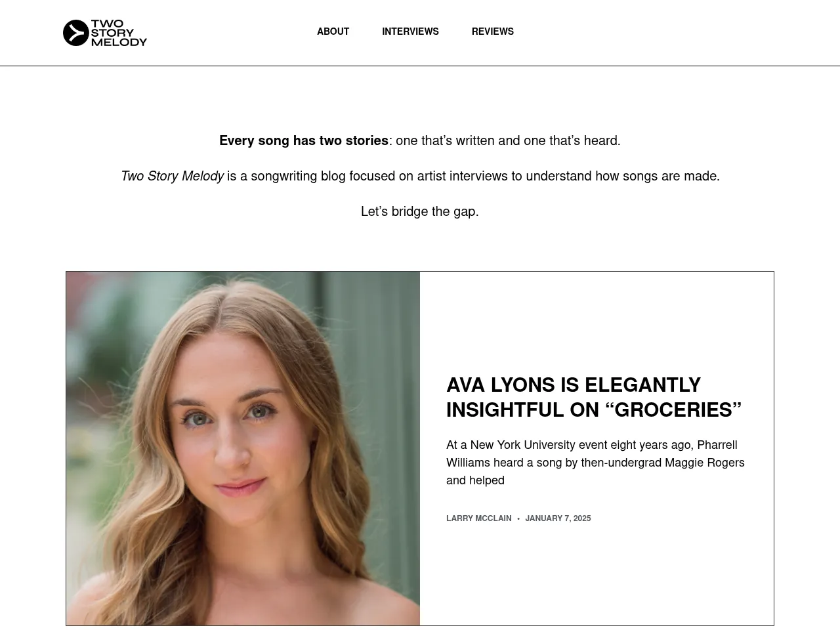The height and width of the screenshot is (630, 840).
Task: Go to the Interviews section
Action: pyautogui.click(x=410, y=31)
